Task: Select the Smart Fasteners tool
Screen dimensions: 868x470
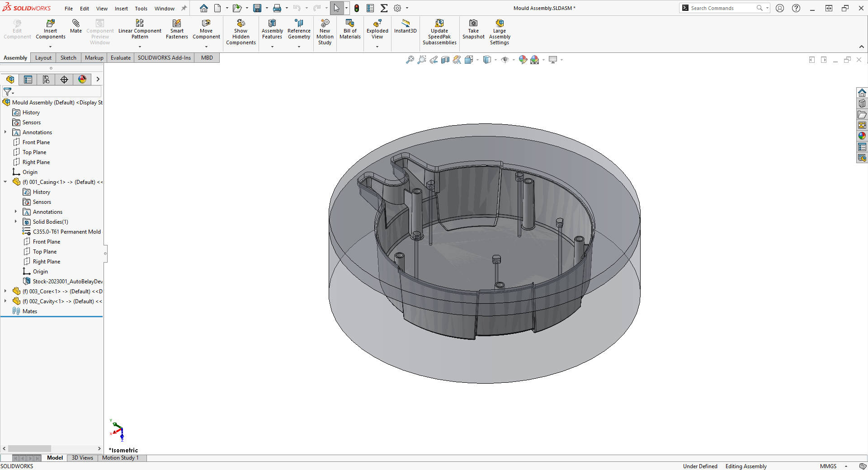Action: (176, 29)
